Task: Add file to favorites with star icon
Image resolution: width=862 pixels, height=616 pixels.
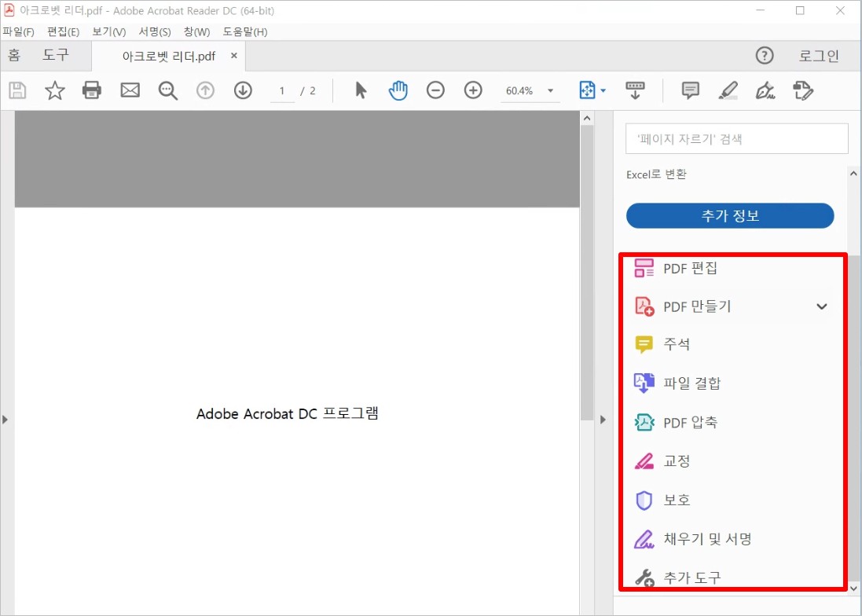Action: click(x=54, y=90)
